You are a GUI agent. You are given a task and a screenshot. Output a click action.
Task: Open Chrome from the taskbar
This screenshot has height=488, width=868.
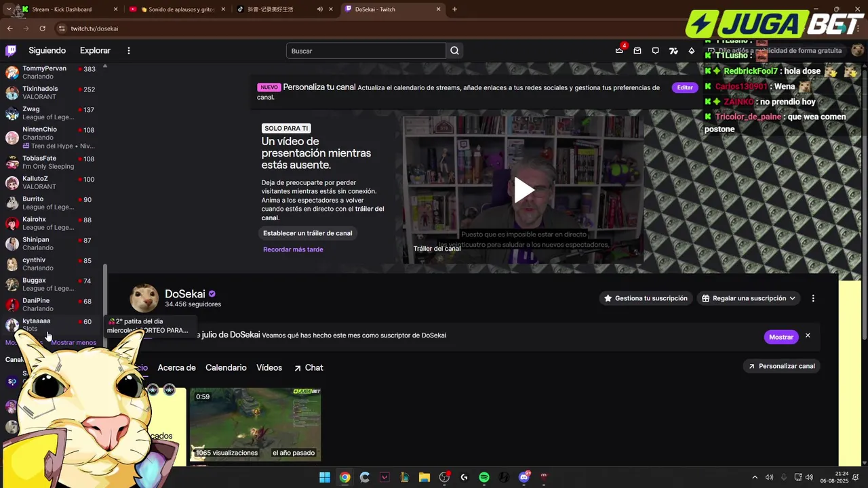[x=344, y=477]
